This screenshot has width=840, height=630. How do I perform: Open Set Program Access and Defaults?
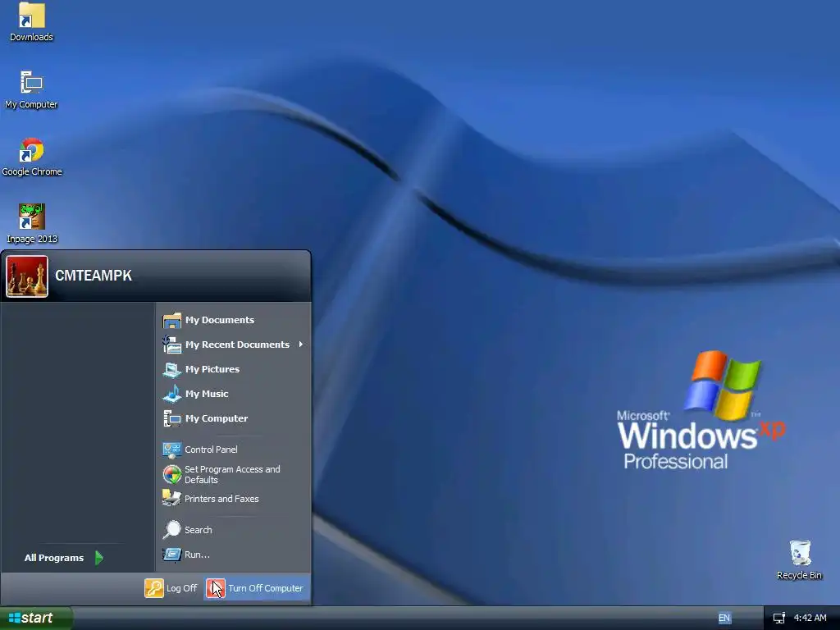click(234, 474)
